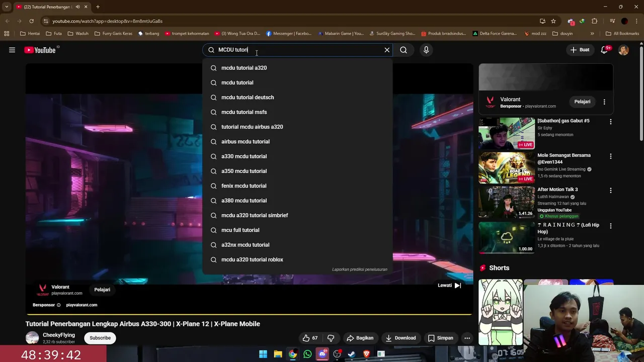The width and height of the screenshot is (644, 362).
Task: Open Windows Start from taskbar
Action: tap(263, 354)
